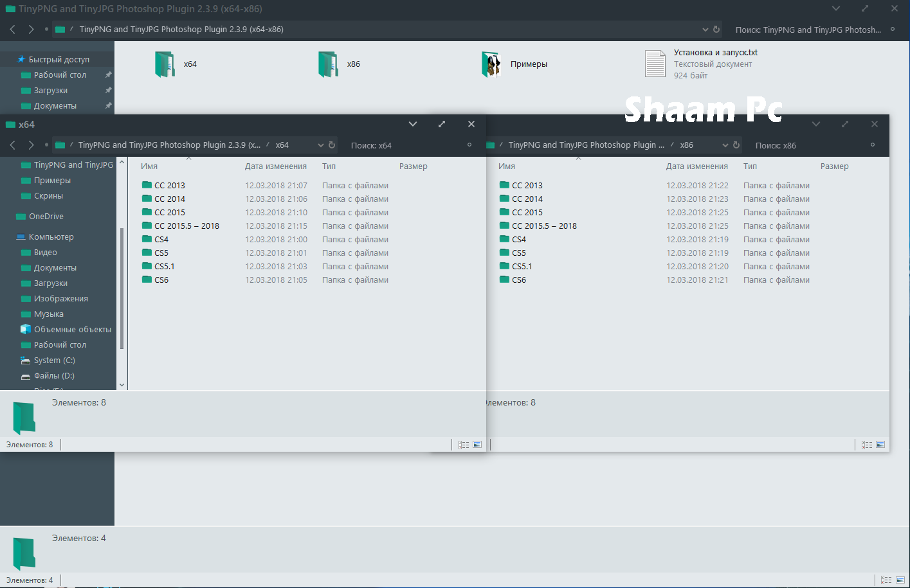910x588 pixels.
Task: Sort by Дата изменения in x86 window
Action: point(697,166)
